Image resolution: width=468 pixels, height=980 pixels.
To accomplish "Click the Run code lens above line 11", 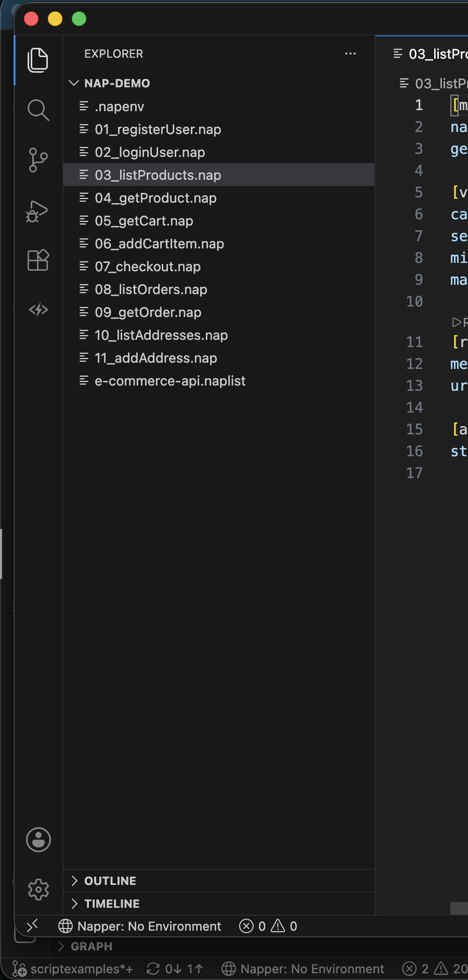I will click(460, 322).
